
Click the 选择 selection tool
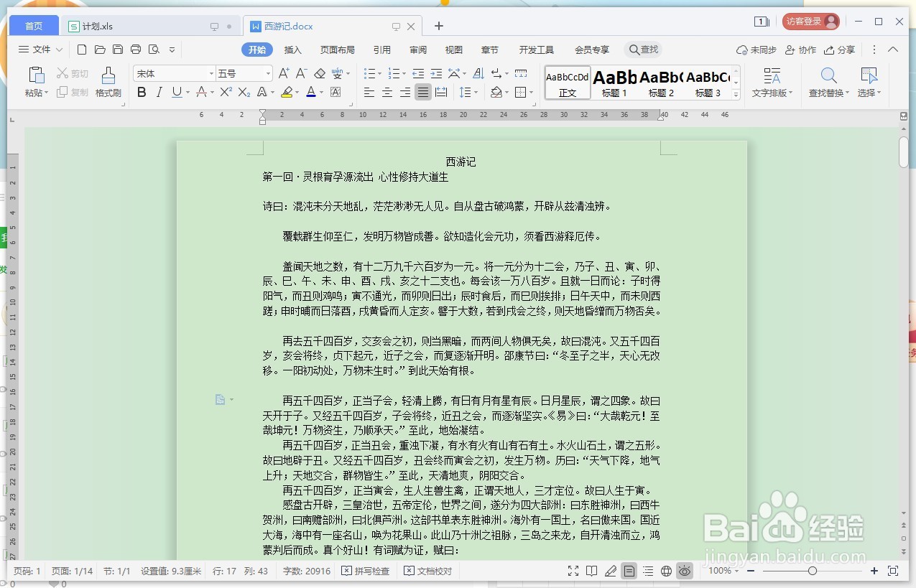[869, 83]
